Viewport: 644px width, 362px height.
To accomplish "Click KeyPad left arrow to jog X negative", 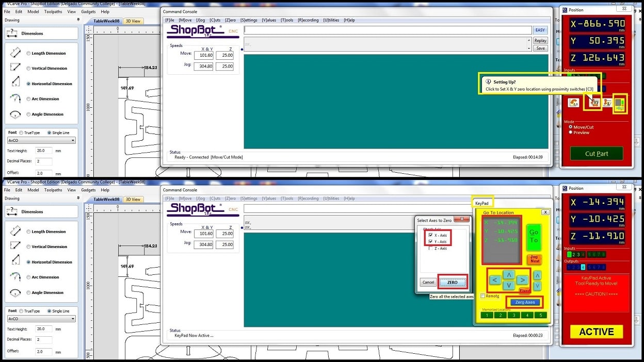I will pyautogui.click(x=494, y=280).
